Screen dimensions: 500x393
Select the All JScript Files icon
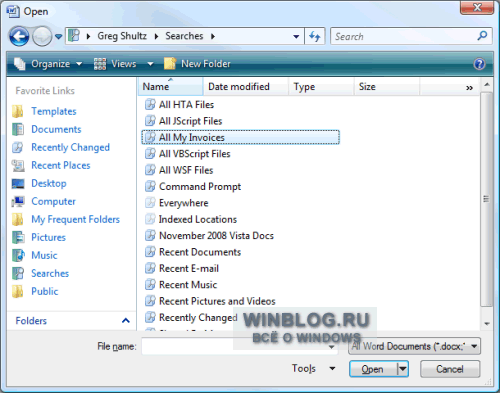(x=150, y=121)
